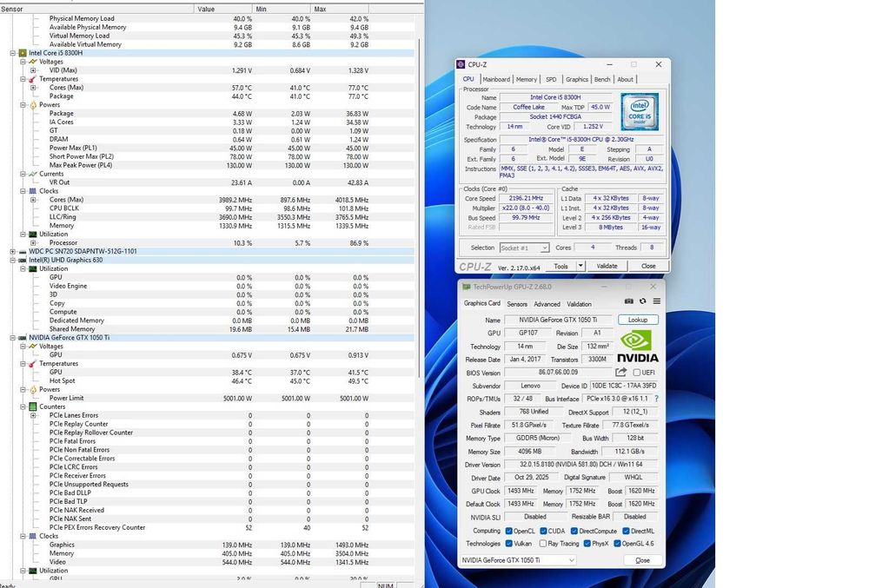
Task: Toggle the DirectML checkbox
Action: [x=626, y=531]
